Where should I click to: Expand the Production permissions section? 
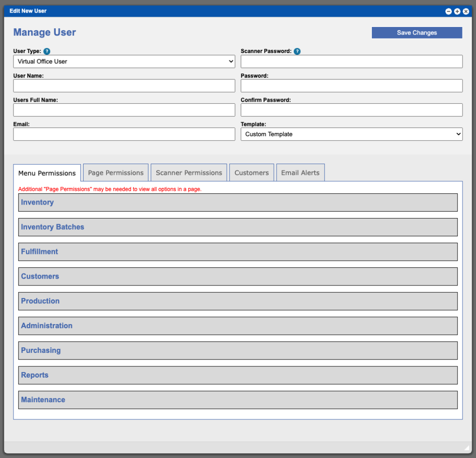tap(238, 301)
